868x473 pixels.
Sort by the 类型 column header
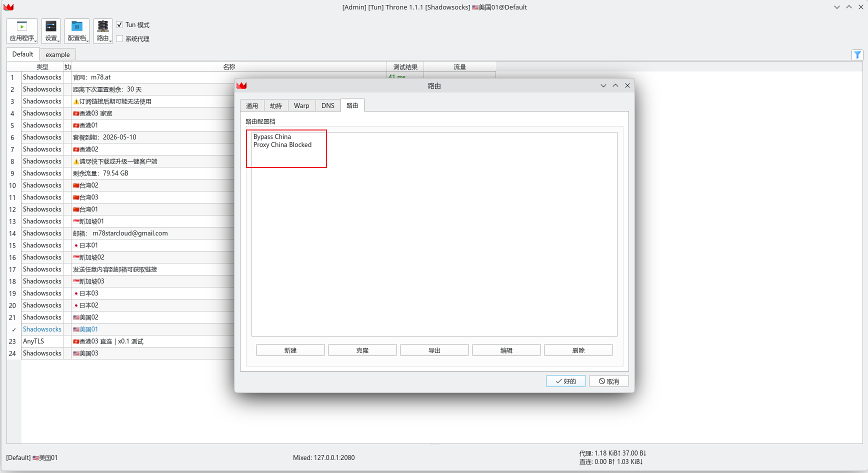pos(42,66)
